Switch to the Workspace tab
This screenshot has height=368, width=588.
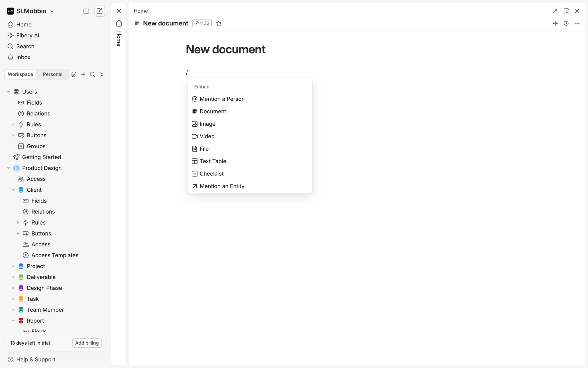(20, 75)
